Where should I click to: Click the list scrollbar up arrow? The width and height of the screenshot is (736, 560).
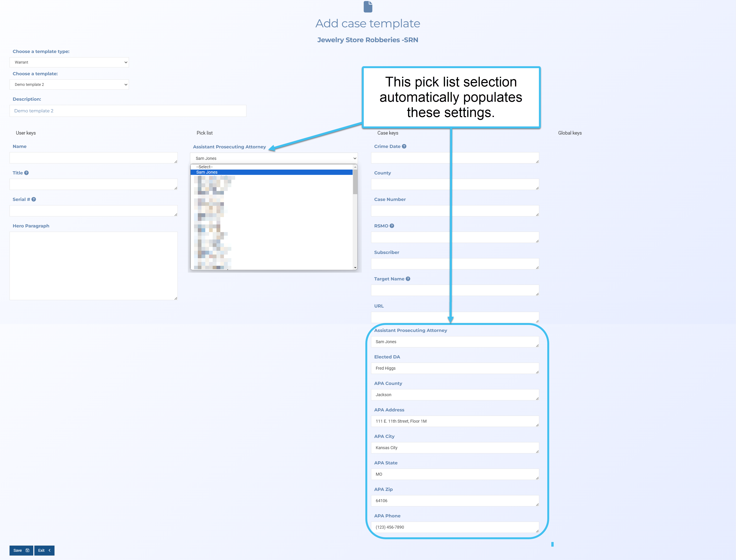(355, 167)
